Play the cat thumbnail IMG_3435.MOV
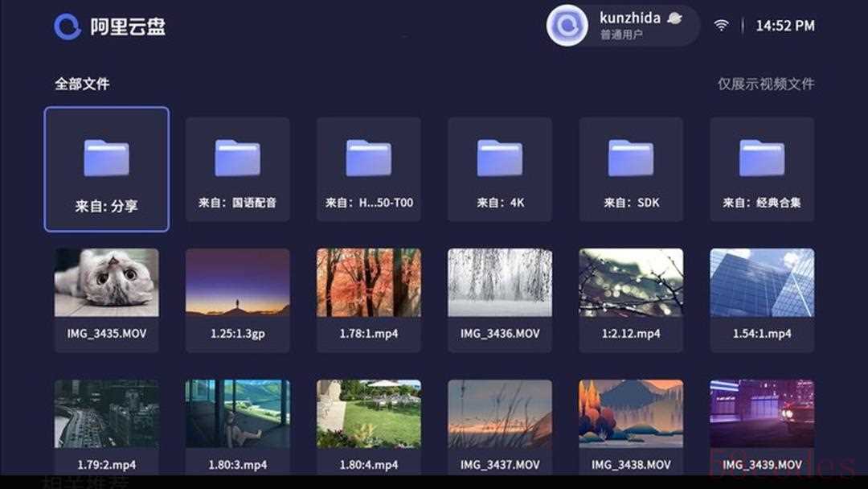This screenshot has height=489, width=868. point(107,282)
